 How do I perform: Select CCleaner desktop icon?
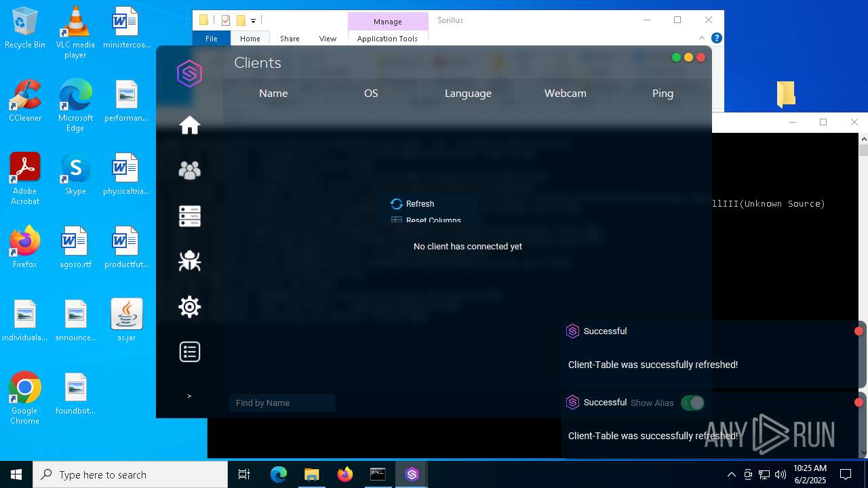pos(25,100)
